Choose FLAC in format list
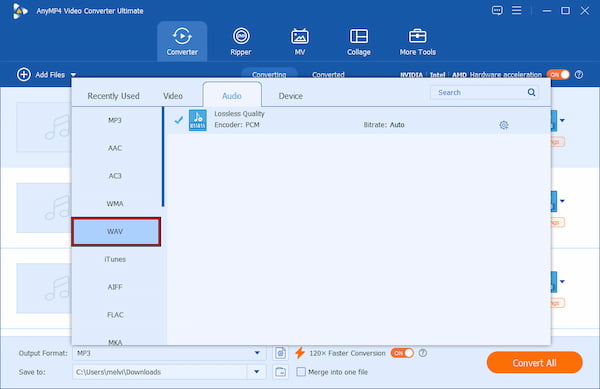Screen dimensions: 600x389 [x=115, y=315]
